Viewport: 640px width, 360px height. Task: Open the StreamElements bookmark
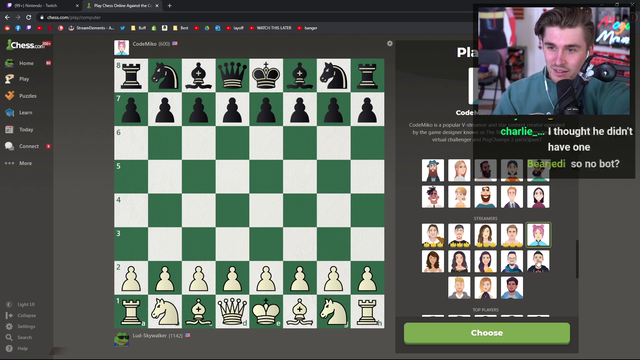91,28
